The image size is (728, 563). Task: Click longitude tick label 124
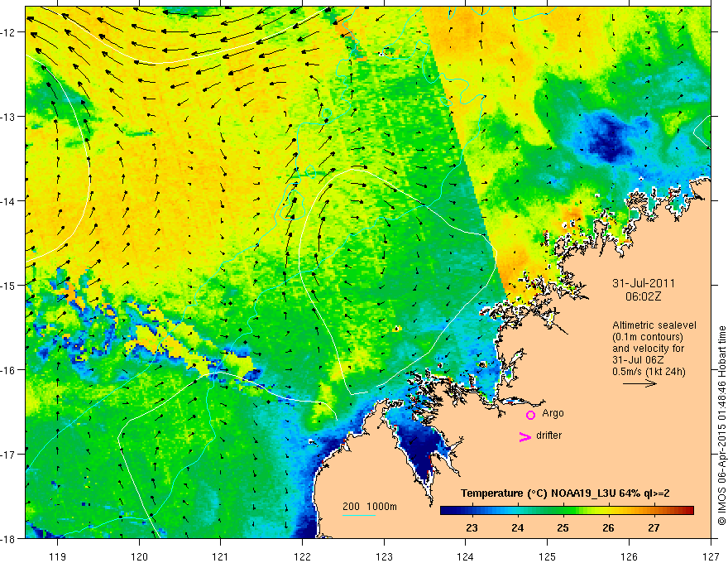(x=466, y=556)
